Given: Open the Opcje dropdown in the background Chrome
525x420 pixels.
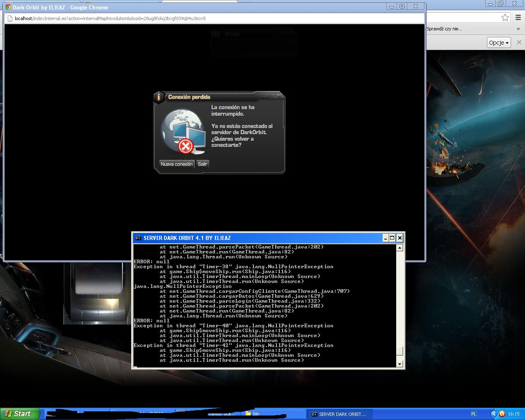Looking at the screenshot, I should (x=499, y=42).
